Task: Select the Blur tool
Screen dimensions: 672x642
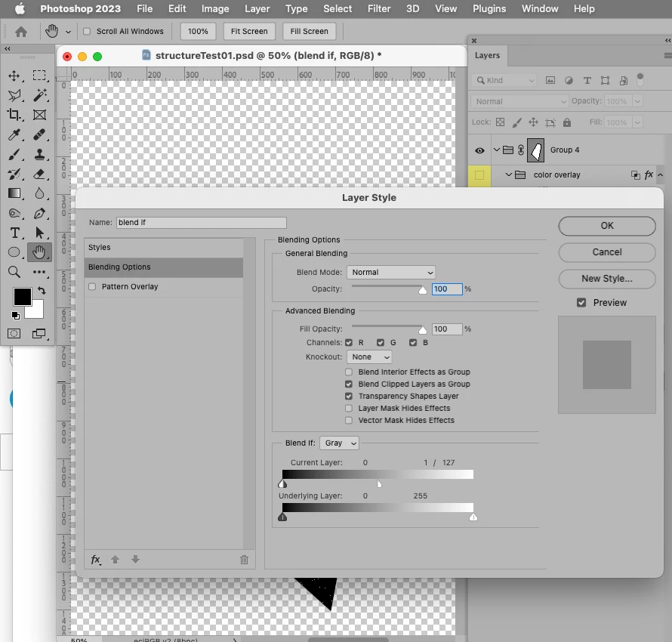Action: pyautogui.click(x=39, y=193)
